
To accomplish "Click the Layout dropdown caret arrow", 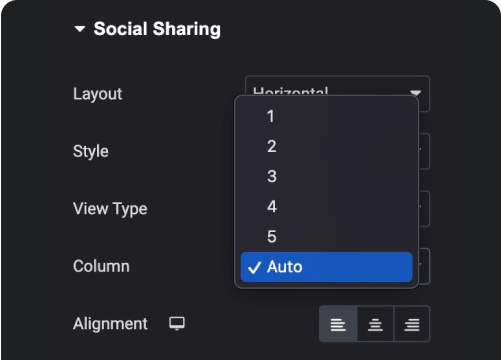I will [415, 92].
